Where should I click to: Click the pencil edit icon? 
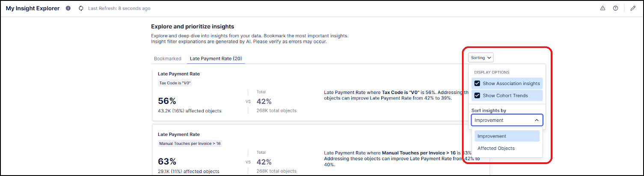pyautogui.click(x=633, y=8)
